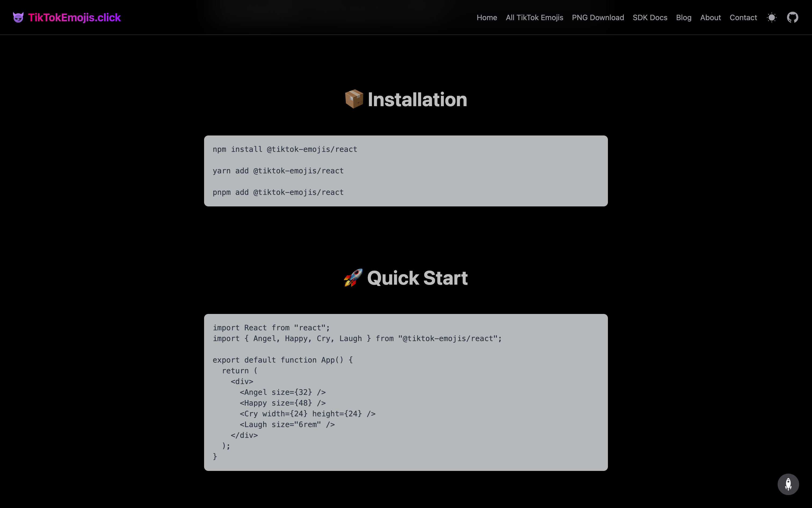
Task: Toggle the light/dark theme sun icon
Action: (x=772, y=17)
